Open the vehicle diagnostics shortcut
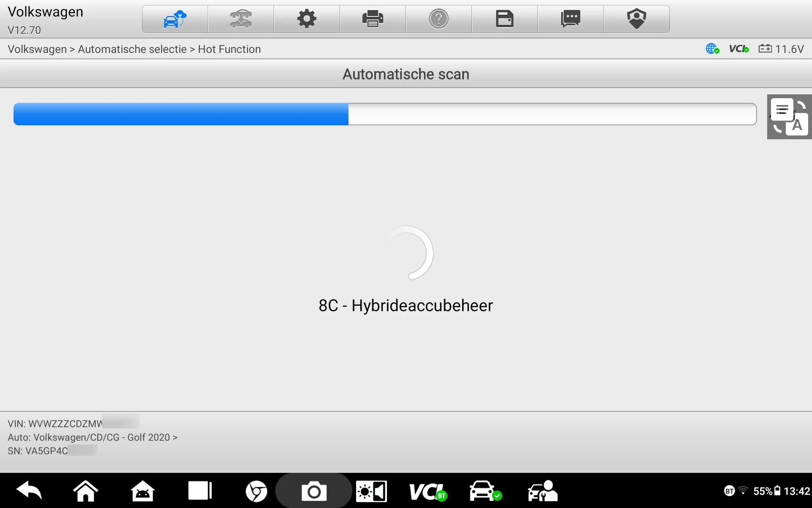 pos(486,491)
